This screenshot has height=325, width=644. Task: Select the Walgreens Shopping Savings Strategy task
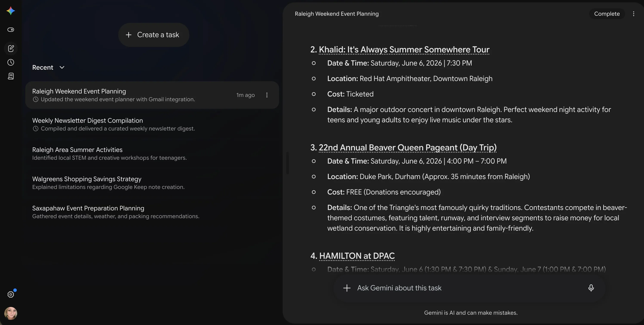coord(152,183)
